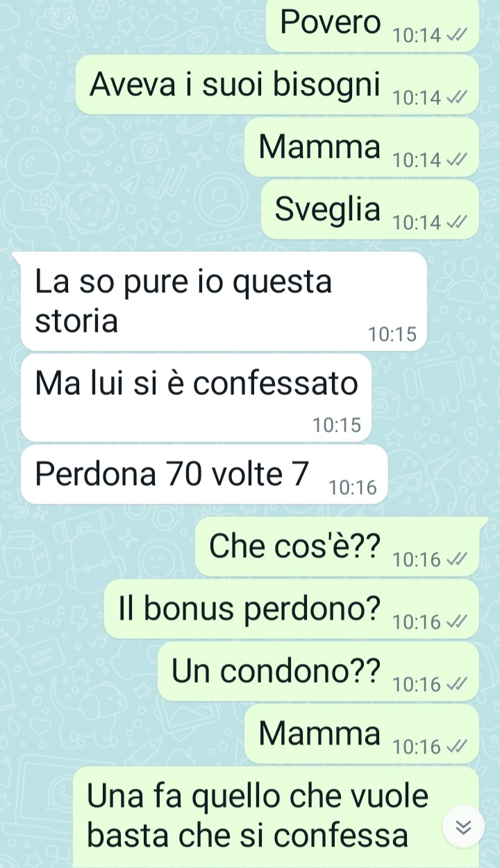Tap the 'Povero' sent message bubble

coord(373,25)
